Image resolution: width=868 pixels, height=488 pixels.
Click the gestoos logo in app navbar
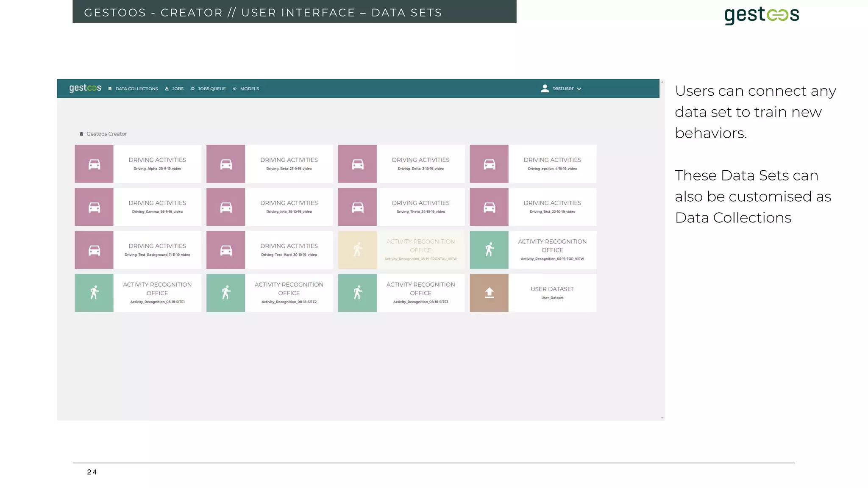(85, 88)
